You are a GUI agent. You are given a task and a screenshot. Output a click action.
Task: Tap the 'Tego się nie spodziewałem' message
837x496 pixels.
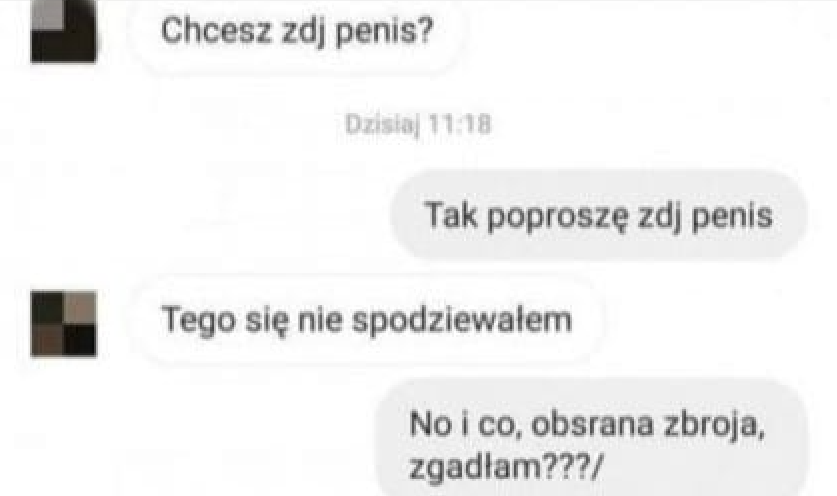[367, 320]
